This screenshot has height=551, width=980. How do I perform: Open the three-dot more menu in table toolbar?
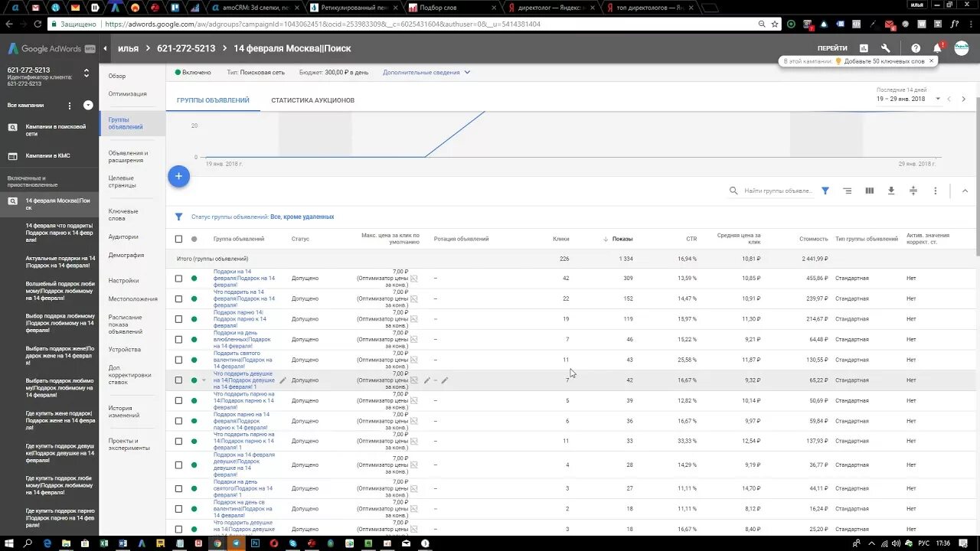[936, 191]
